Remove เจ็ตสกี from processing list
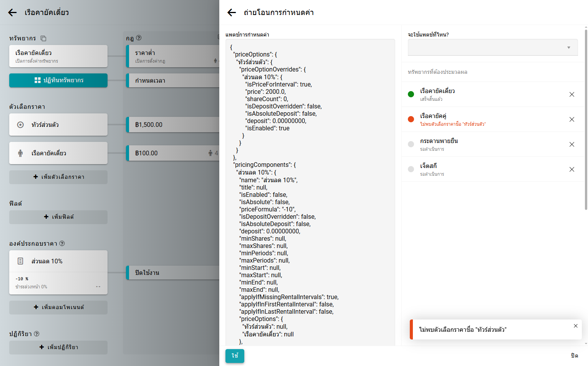 pos(571,170)
